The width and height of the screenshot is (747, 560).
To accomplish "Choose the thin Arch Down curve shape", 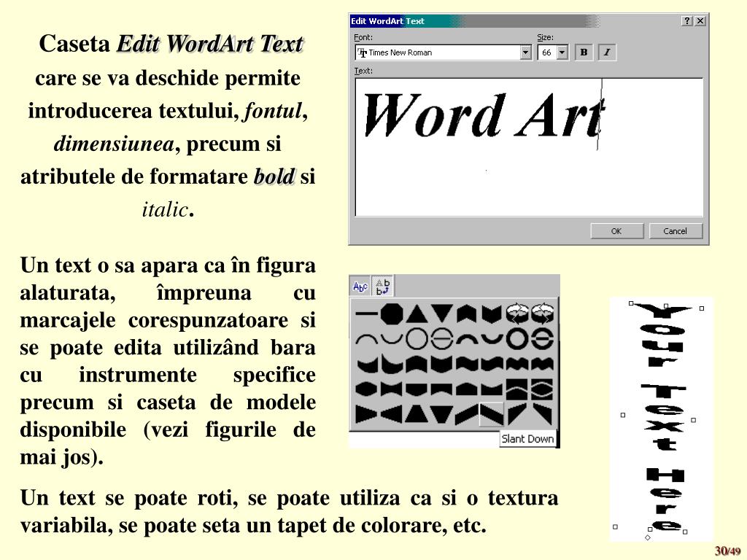I will point(392,339).
